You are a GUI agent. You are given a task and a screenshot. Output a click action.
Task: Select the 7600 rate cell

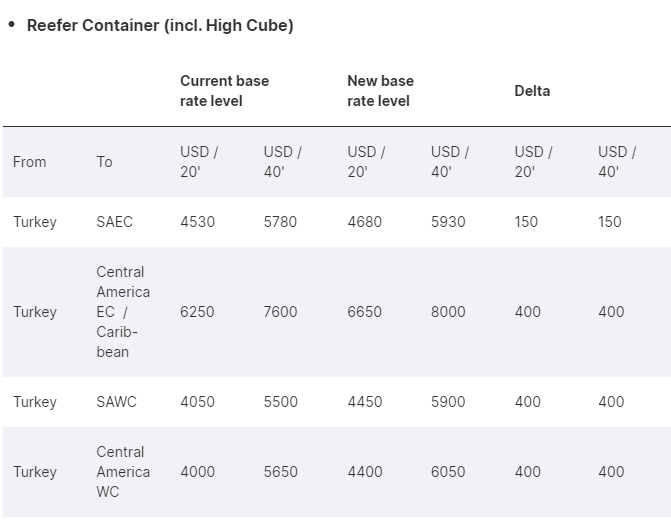pos(281,312)
